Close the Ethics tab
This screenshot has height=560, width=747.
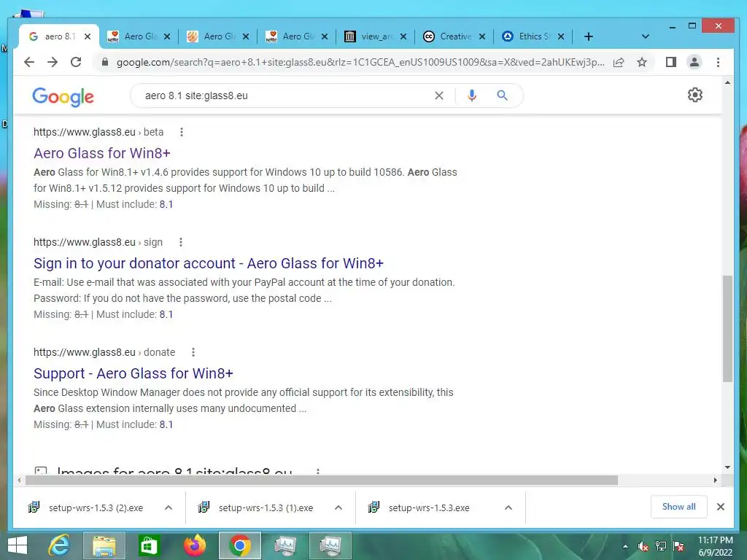tap(561, 36)
